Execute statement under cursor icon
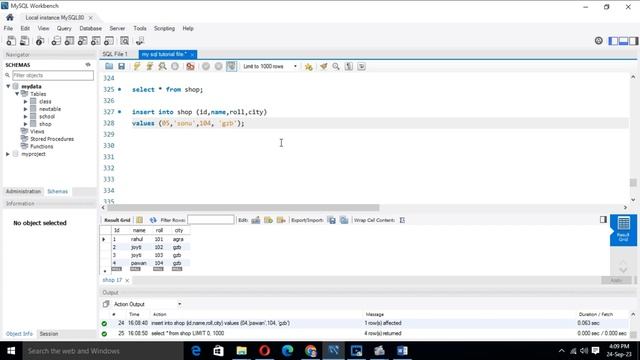The image size is (640, 360). coord(150,66)
